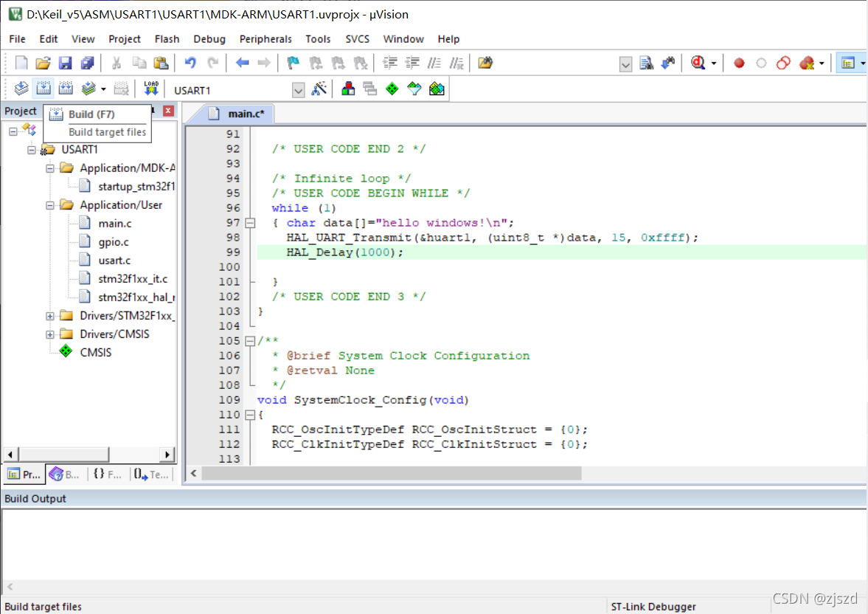Translate the current file with the compile icon

point(21,88)
